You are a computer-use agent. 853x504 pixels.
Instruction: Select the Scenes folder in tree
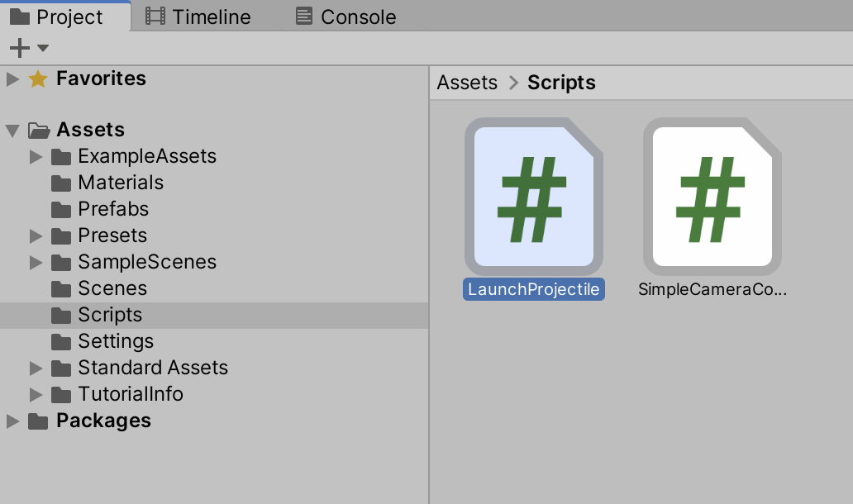click(x=112, y=288)
